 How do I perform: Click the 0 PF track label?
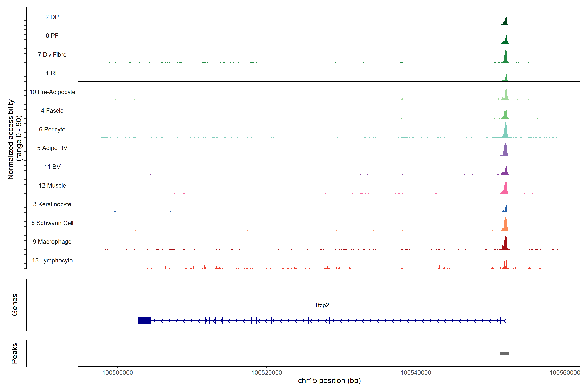tap(52, 36)
